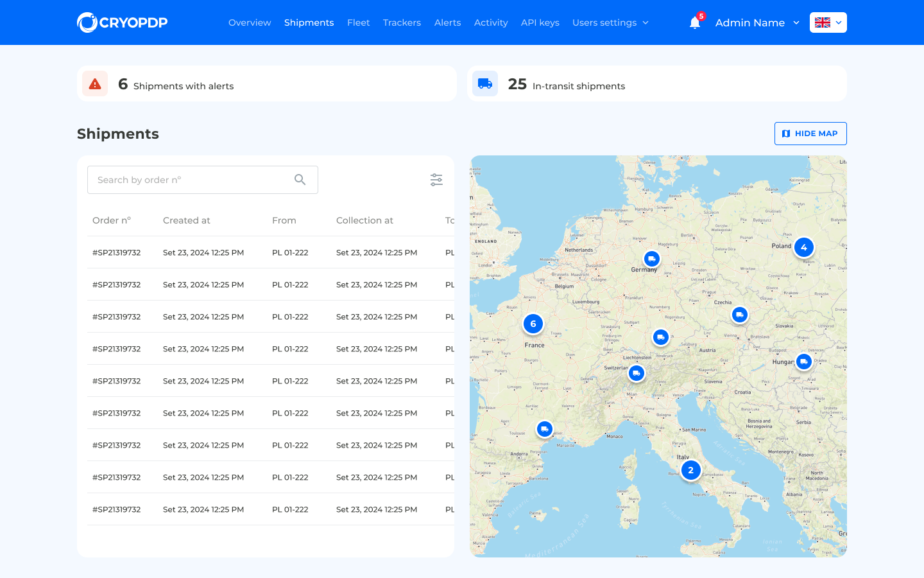Screen dimensions: 924x578
Task: Open the API keys page
Action: click(540, 22)
